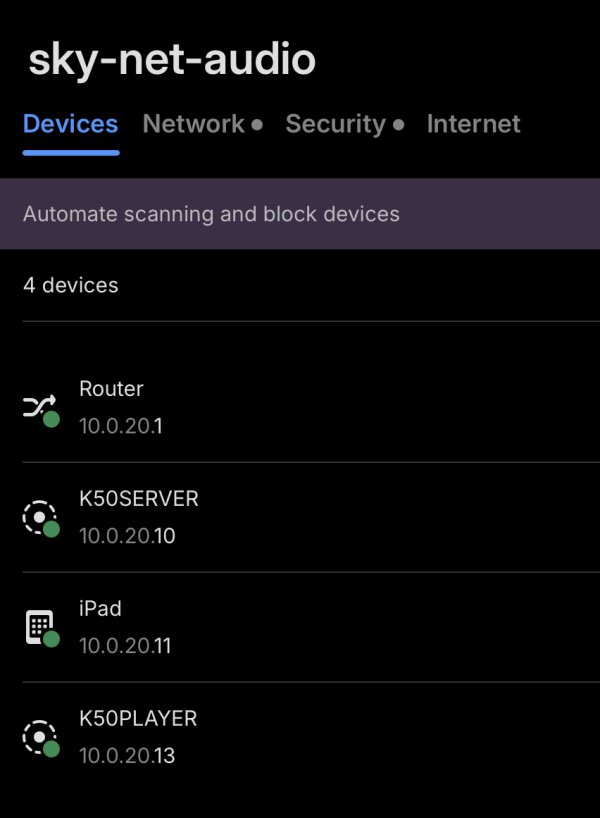This screenshot has height=818, width=600.
Task: Click the K50SERVER dashed-circle device icon
Action: click(x=39, y=517)
